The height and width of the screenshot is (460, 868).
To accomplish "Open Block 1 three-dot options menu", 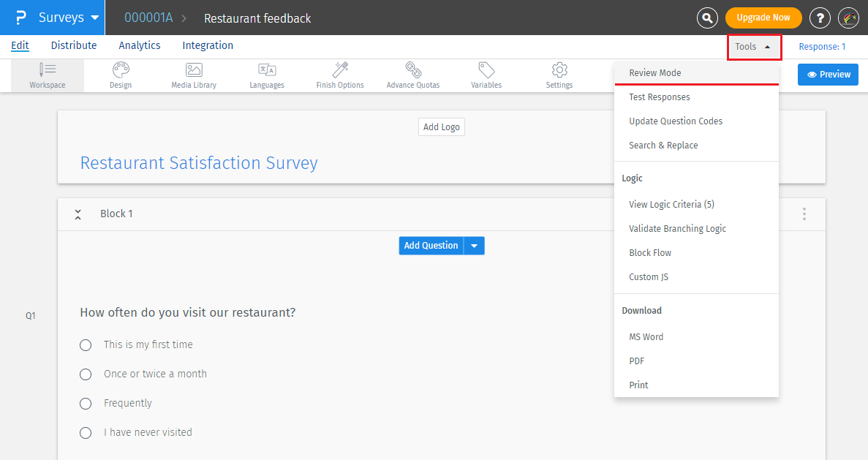I will click(804, 214).
